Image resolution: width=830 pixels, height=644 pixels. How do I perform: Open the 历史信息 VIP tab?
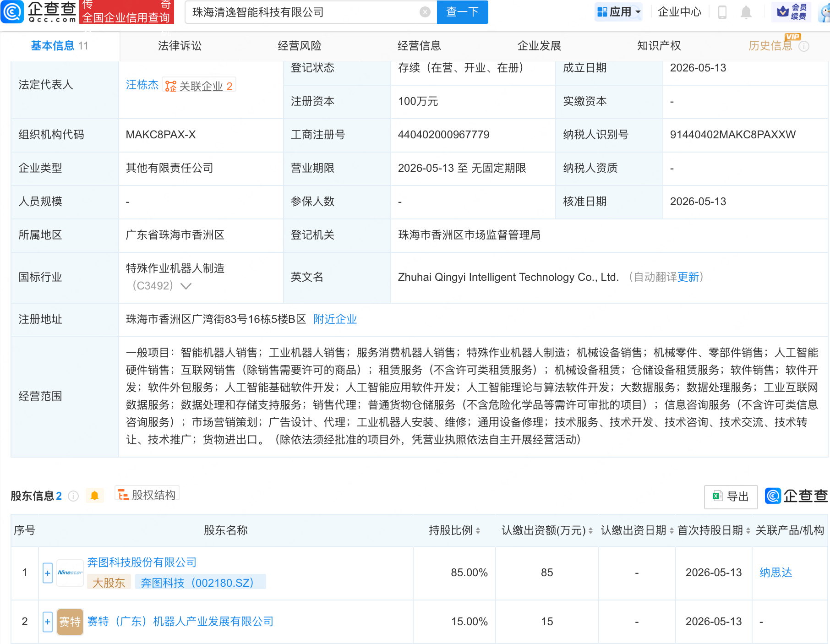point(770,46)
